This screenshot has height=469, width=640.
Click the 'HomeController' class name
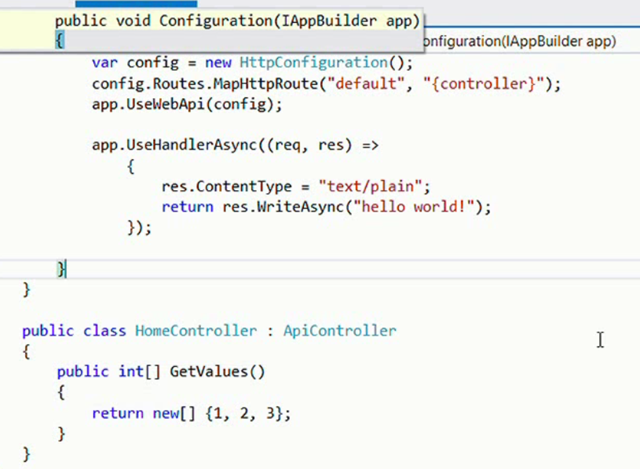point(196,331)
